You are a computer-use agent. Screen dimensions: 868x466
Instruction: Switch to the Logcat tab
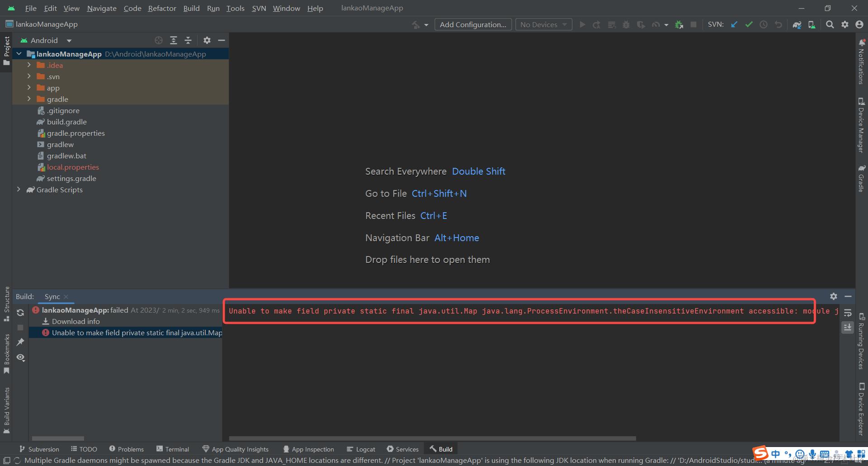pyautogui.click(x=361, y=449)
